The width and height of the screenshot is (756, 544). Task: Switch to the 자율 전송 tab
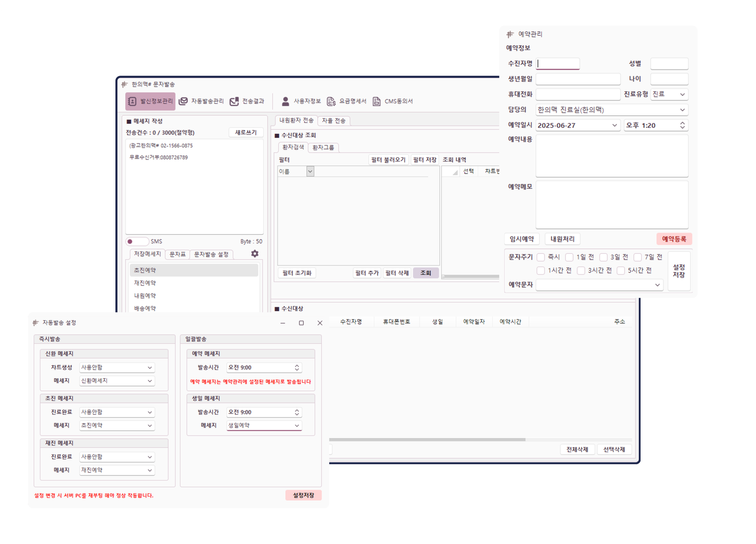tap(334, 121)
